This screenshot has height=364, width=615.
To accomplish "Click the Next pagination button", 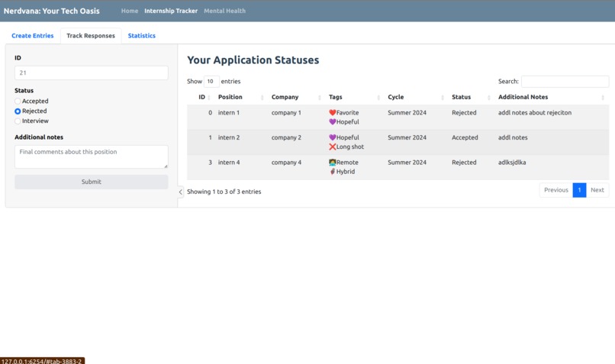I will click(x=597, y=190).
